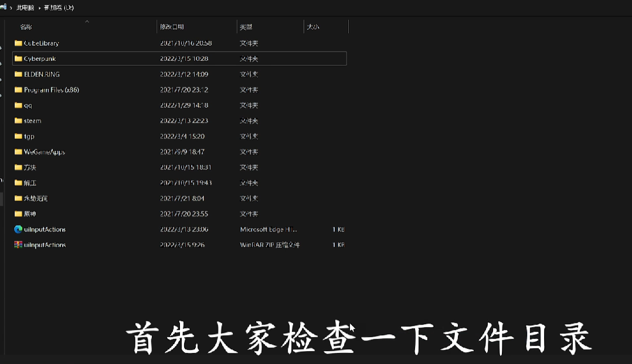632x364 pixels.
Task: Sort files by the 修改日期 column header
Action: click(172, 27)
